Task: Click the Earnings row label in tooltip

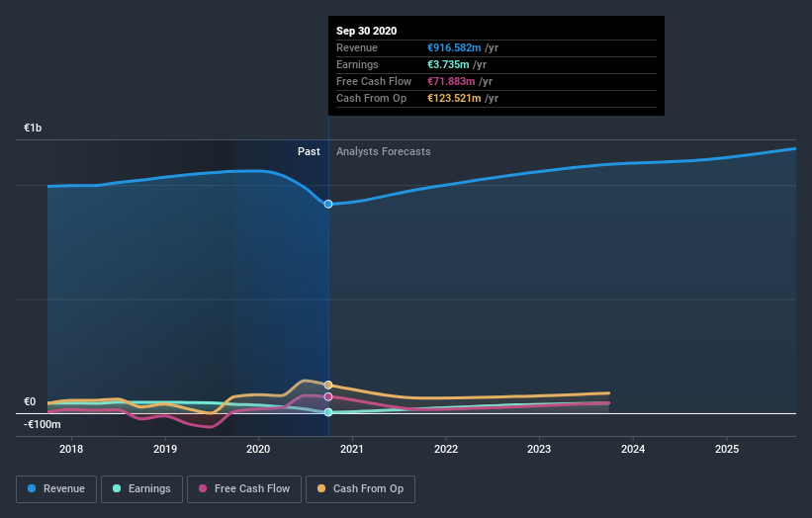Action: tap(357, 64)
